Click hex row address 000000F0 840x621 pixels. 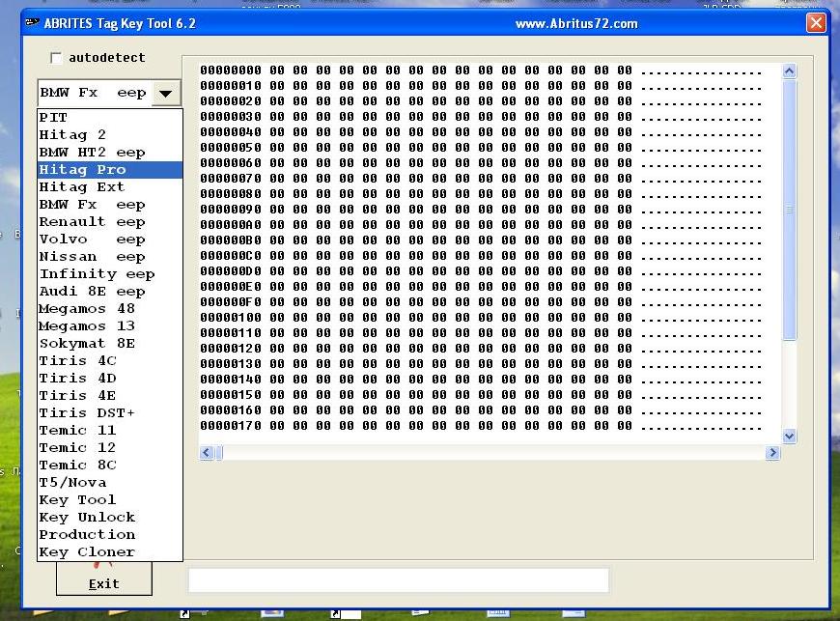pyautogui.click(x=231, y=302)
